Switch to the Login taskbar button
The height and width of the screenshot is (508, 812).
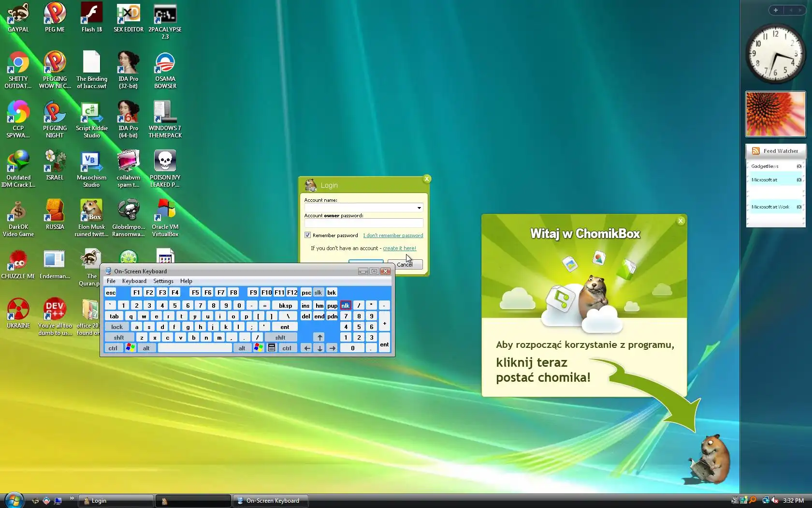click(x=116, y=501)
